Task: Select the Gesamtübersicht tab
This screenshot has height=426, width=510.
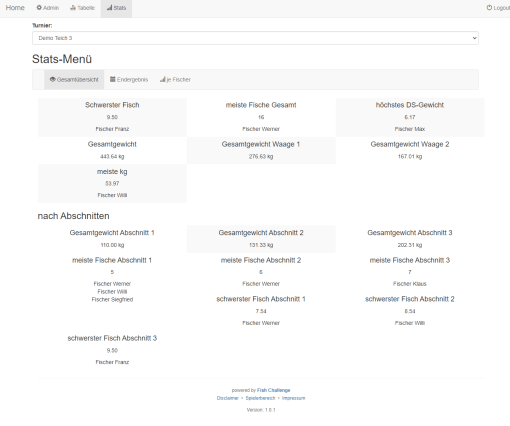Action: coord(74,79)
